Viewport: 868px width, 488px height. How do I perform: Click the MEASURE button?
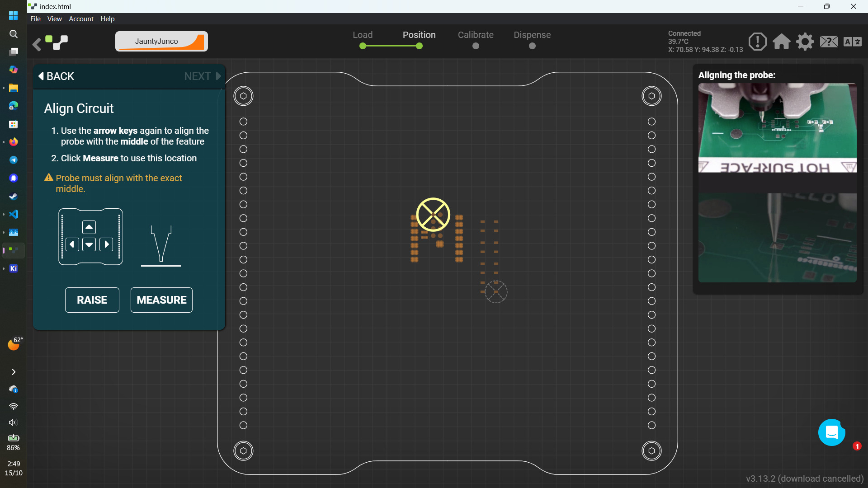161,300
